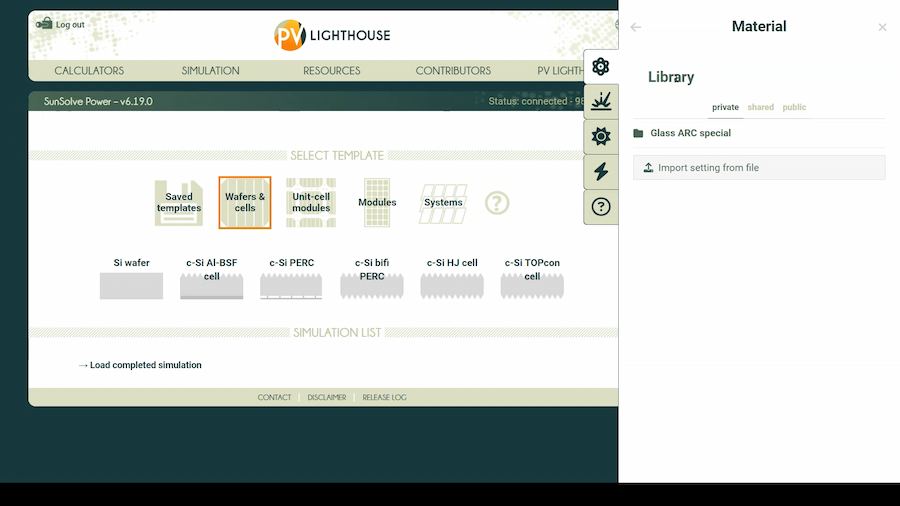This screenshot has width=900, height=506.
Task: Open the SIMULATION menu
Action: [211, 71]
